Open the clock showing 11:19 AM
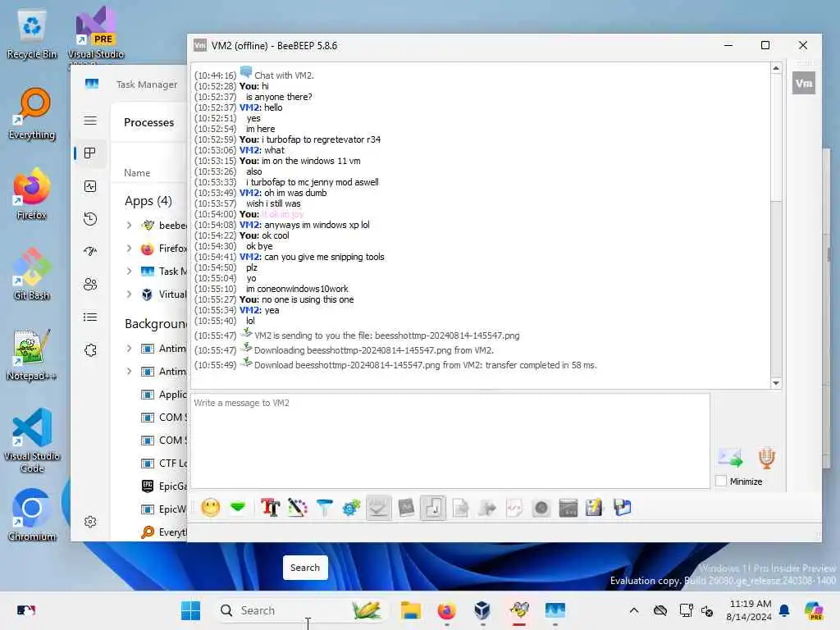 (x=750, y=610)
